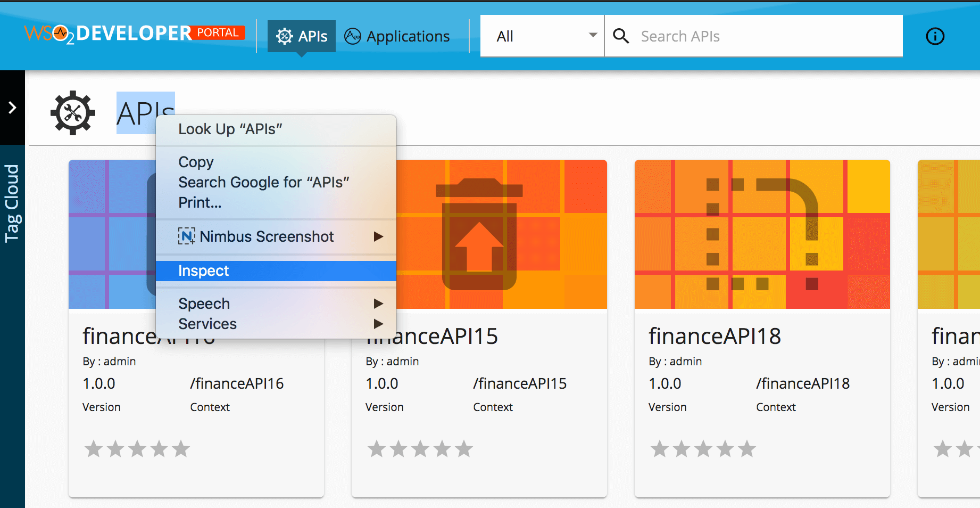Choose Copy in the context menu

click(196, 162)
